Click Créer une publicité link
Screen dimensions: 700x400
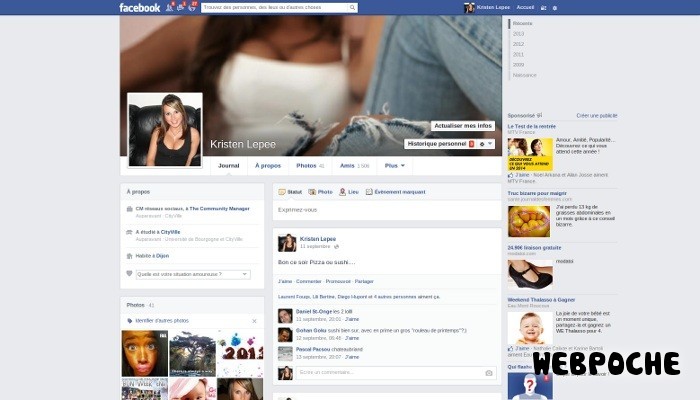point(596,116)
